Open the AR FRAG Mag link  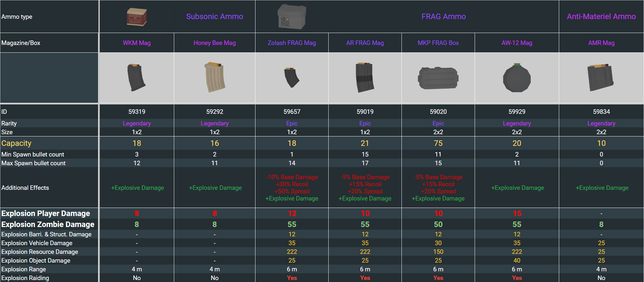365,43
